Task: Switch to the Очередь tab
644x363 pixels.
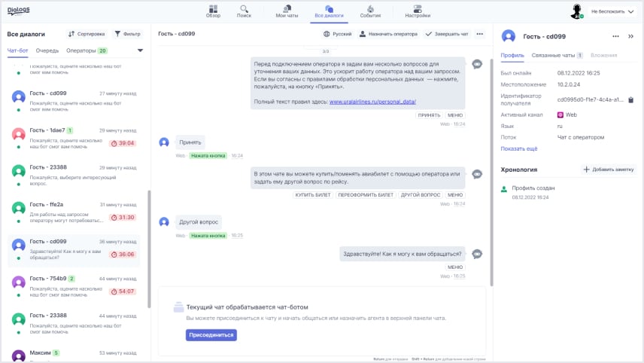Action: tap(47, 50)
